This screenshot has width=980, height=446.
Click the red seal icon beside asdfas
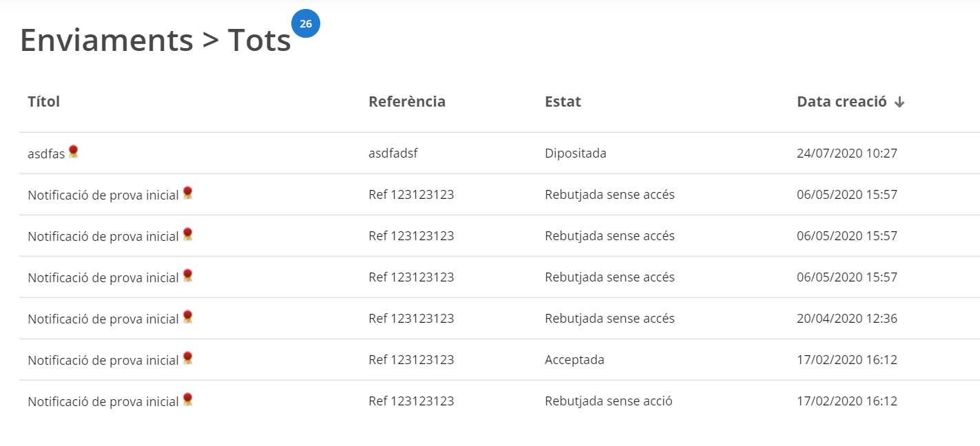click(73, 151)
